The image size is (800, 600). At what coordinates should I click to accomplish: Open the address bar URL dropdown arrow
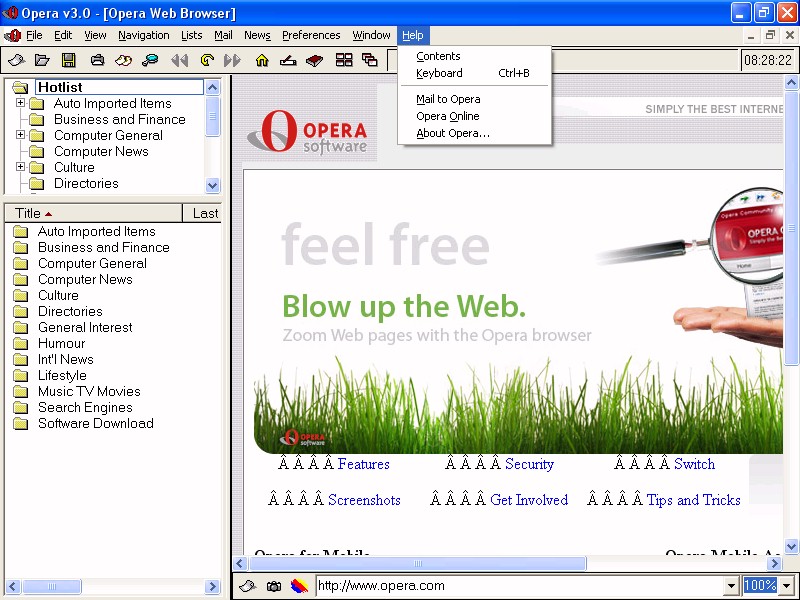click(x=731, y=586)
